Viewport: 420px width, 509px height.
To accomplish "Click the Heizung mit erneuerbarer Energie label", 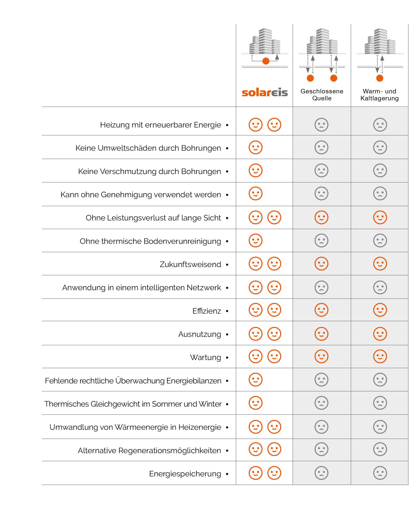I will click(161, 125).
